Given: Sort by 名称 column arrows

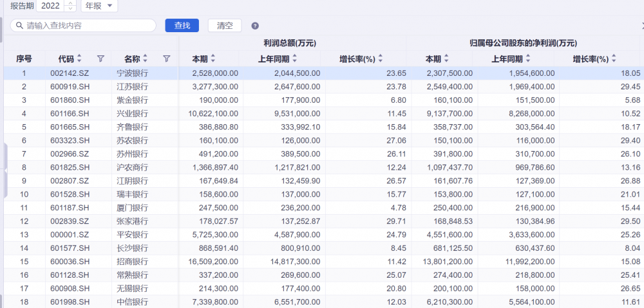Looking at the screenshot, I should pos(145,59).
